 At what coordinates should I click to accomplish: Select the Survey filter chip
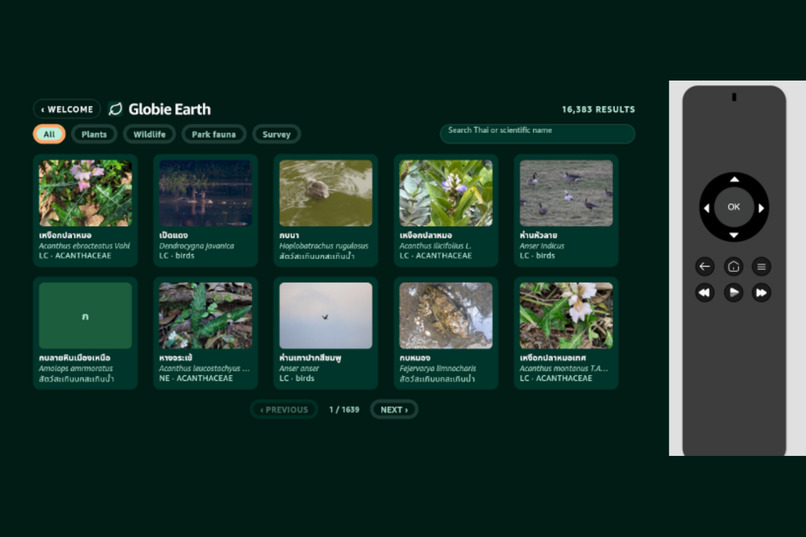pyautogui.click(x=277, y=134)
